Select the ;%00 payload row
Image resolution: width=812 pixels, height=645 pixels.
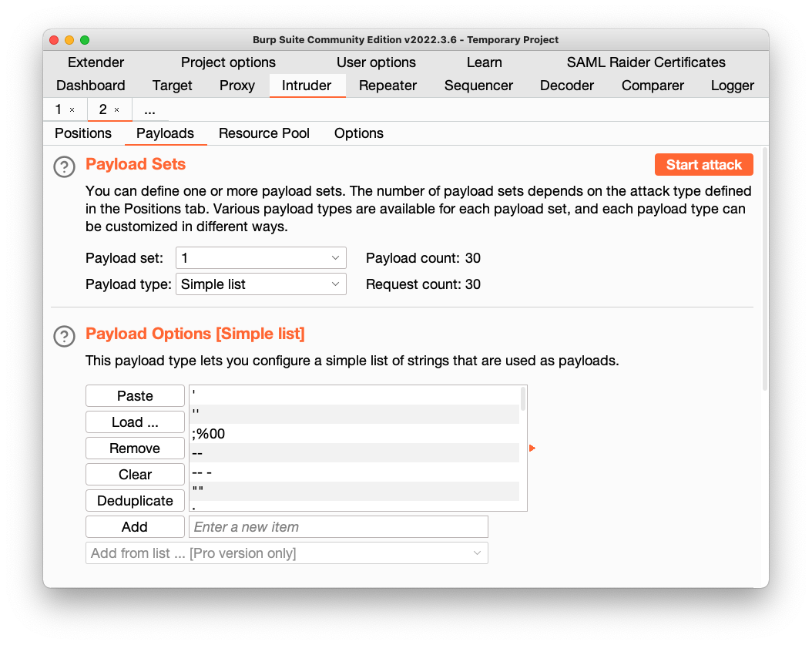coord(354,434)
